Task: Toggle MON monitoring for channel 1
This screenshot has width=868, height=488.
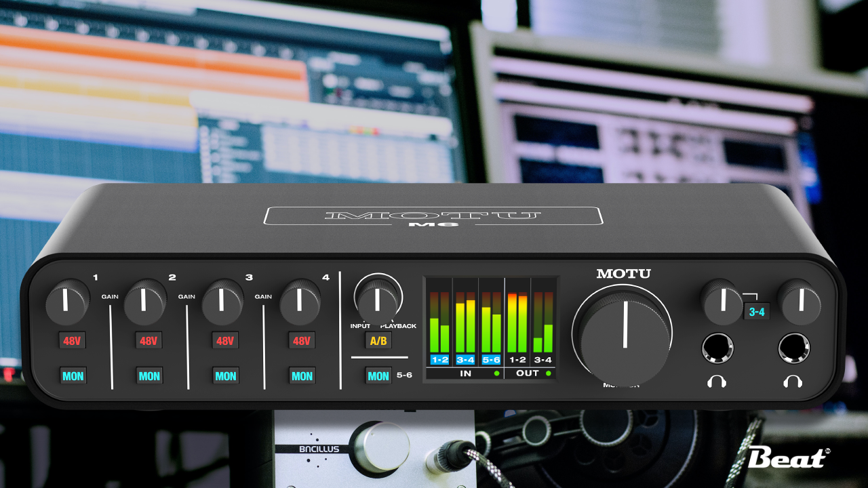Action: coord(73,376)
